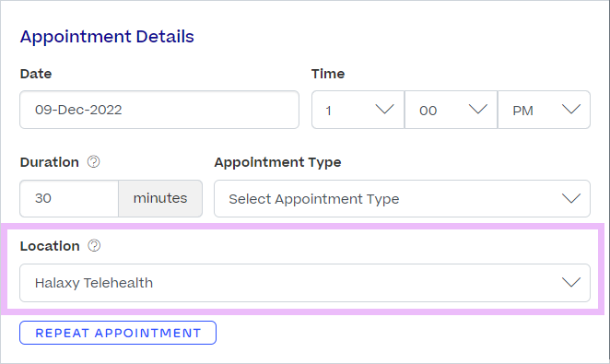
Task: Click the Duration field label
Action: coord(50,162)
